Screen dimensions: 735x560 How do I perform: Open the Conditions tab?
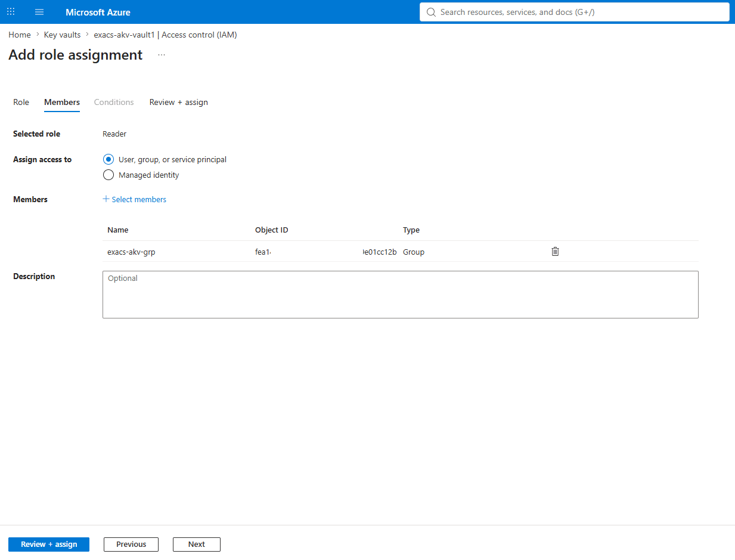pyautogui.click(x=114, y=102)
